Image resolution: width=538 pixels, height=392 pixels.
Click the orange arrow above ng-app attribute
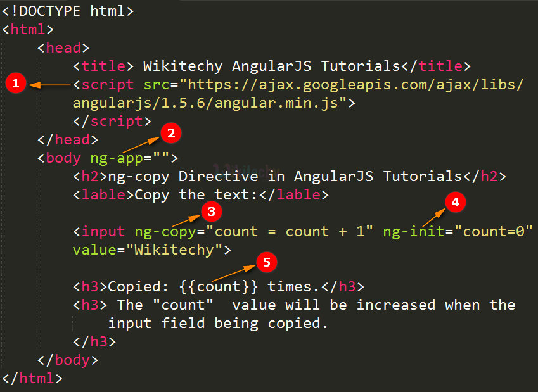141,145
